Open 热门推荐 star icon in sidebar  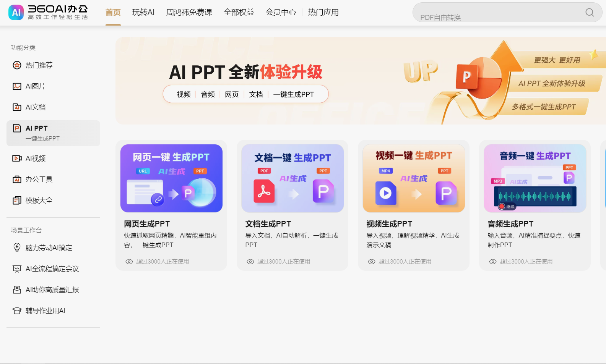17,65
